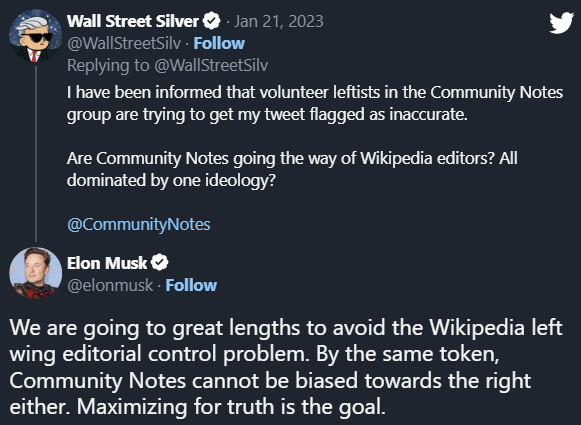Click Wall Street Silver's verified badge
581x425 pixels.
click(x=212, y=21)
